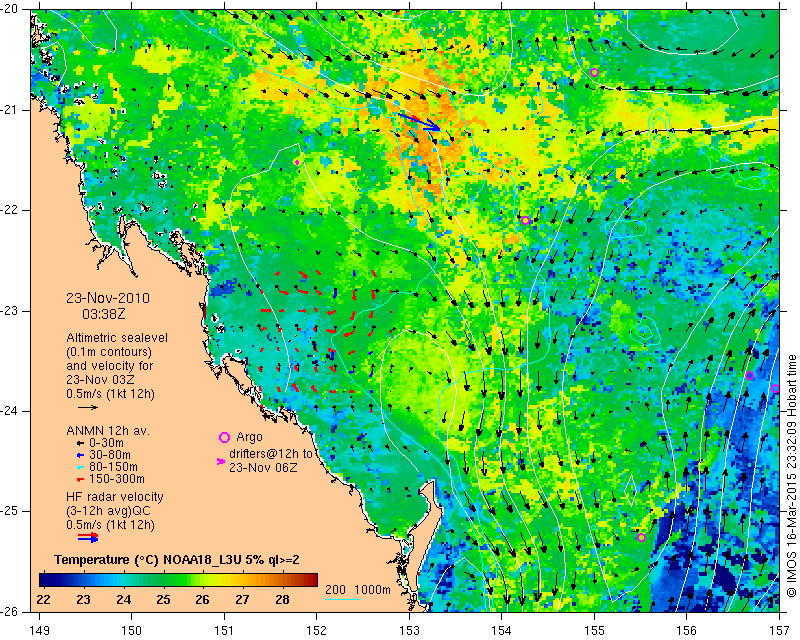Click the thin black altimetric velocity scale arrow

88,407
